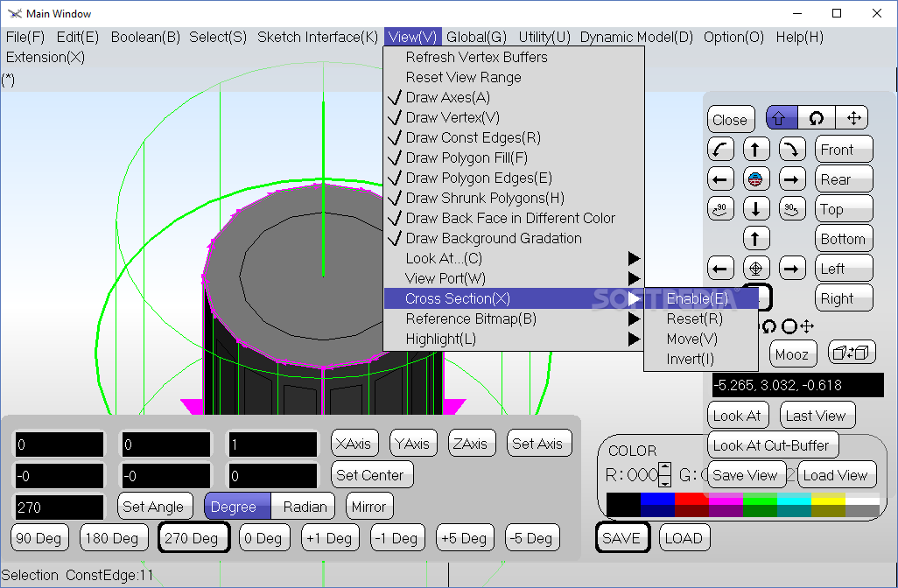This screenshot has width=898, height=588.
Task: Click the small rotate icon above Mooz
Action: point(769,326)
